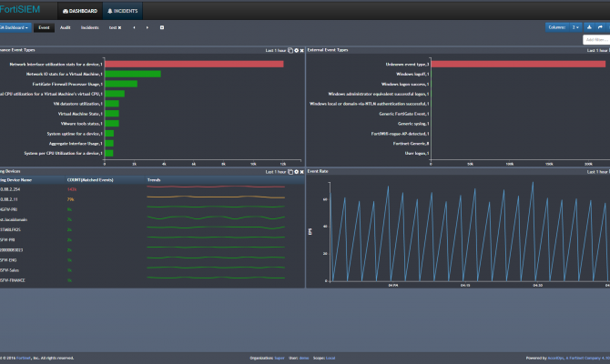Focus the Add filter input field
The image size is (610, 364).
(596, 40)
